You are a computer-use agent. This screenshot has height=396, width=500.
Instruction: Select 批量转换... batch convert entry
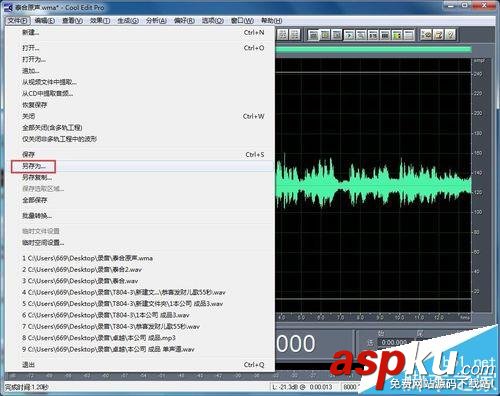(140, 216)
